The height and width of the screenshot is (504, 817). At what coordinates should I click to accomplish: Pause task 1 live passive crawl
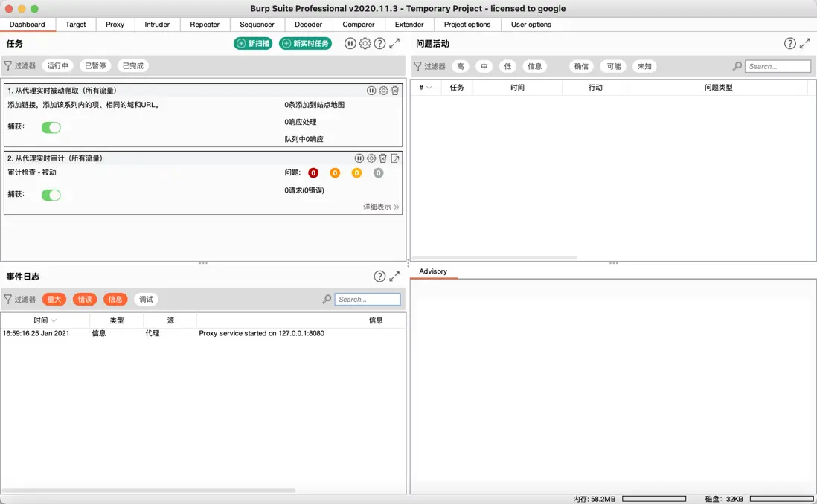tap(371, 91)
